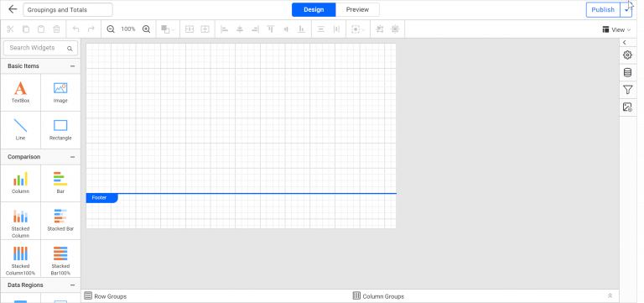Open the bring-to-front order dropdown
The height and width of the screenshot is (303, 644).
168,29
